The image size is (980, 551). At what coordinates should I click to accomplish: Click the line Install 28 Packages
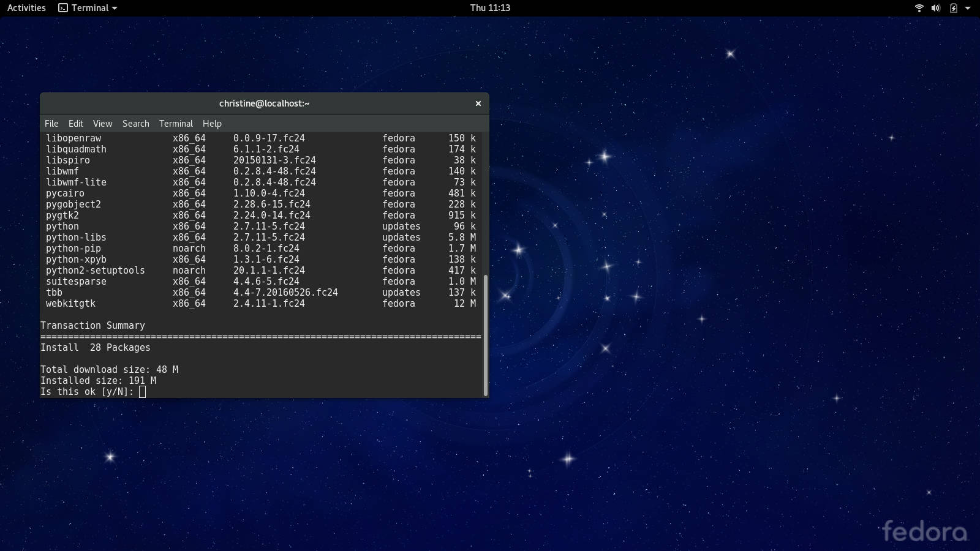tap(96, 348)
